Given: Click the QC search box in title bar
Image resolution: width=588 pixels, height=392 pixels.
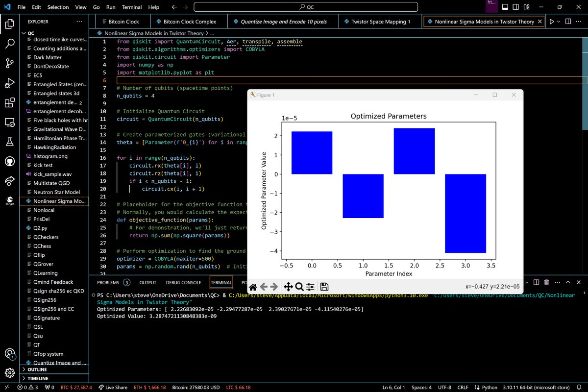Looking at the screenshot, I should 306,7.
